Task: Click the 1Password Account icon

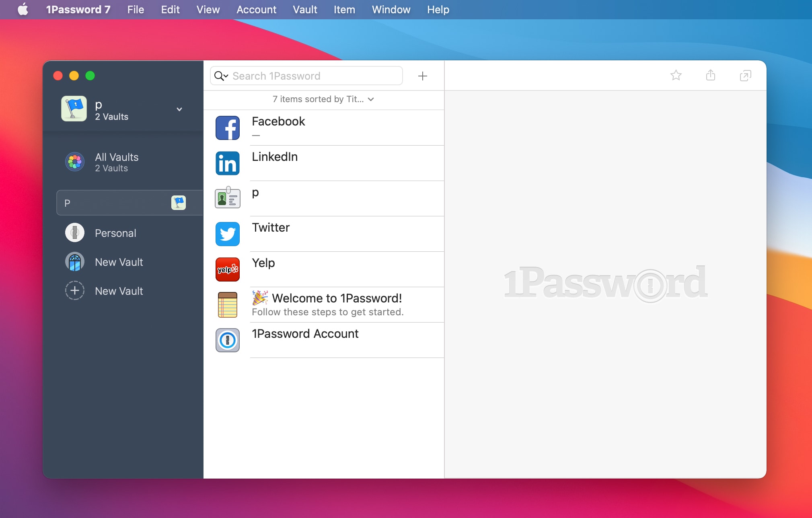Action: click(228, 340)
